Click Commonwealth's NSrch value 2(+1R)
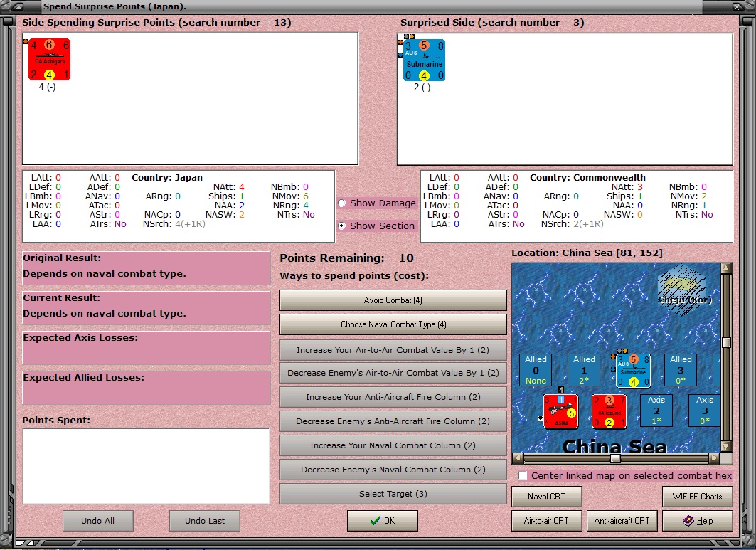This screenshot has height=550, width=756. (588, 224)
